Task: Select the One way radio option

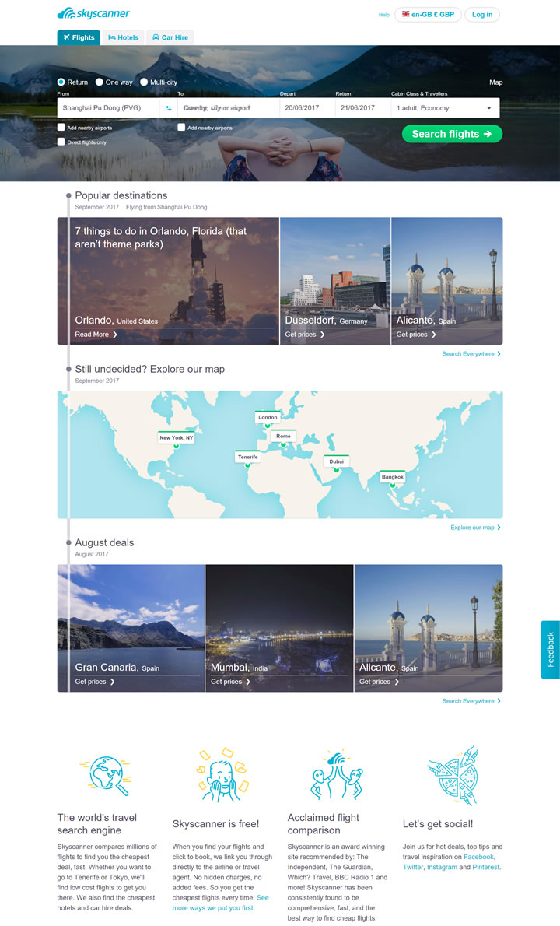Action: (x=100, y=82)
